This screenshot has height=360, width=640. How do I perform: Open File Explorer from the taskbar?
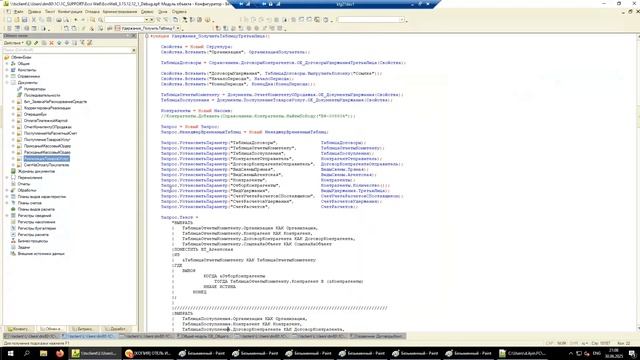pos(44,353)
